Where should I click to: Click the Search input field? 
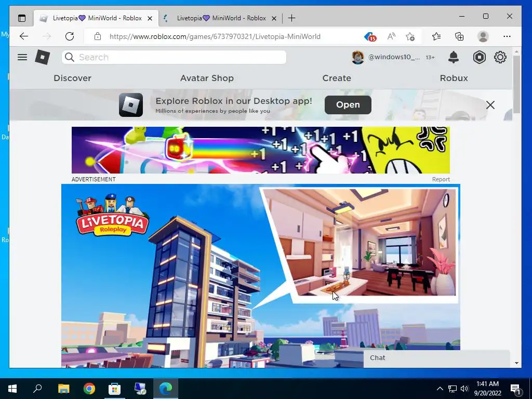point(174,57)
